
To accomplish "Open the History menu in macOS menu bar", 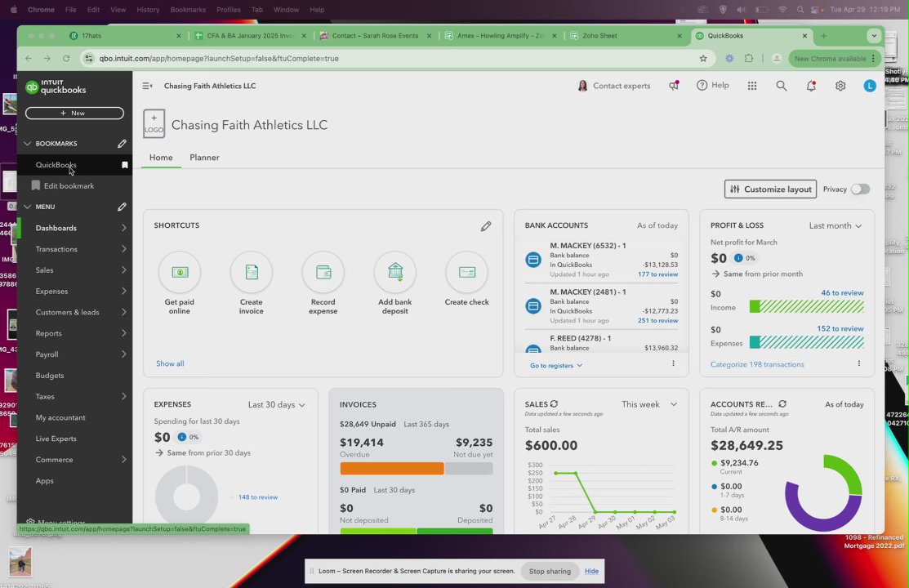I will coord(148,10).
